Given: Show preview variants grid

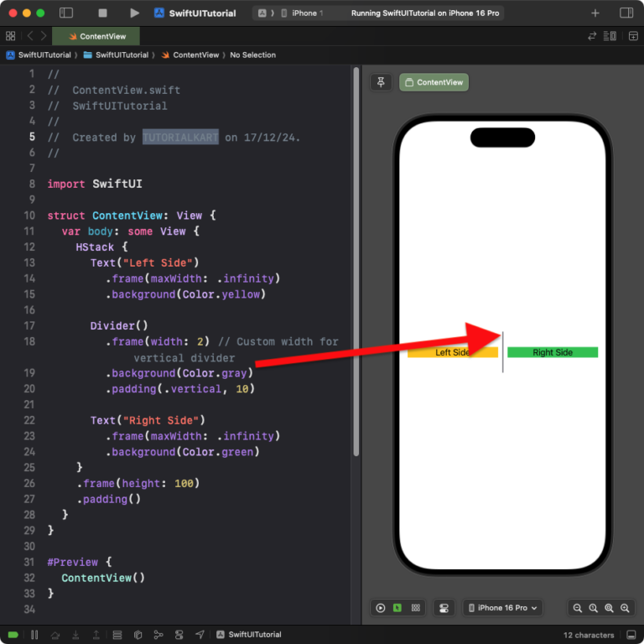Looking at the screenshot, I should point(416,608).
